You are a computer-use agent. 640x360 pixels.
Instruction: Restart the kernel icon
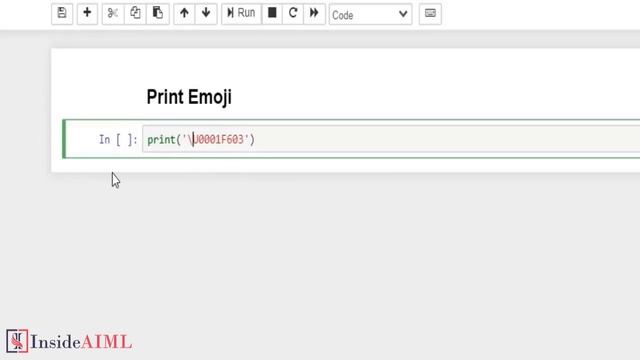[x=293, y=13]
